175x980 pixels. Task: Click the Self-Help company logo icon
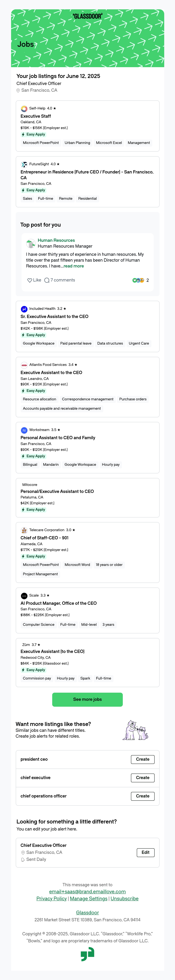[x=24, y=108]
